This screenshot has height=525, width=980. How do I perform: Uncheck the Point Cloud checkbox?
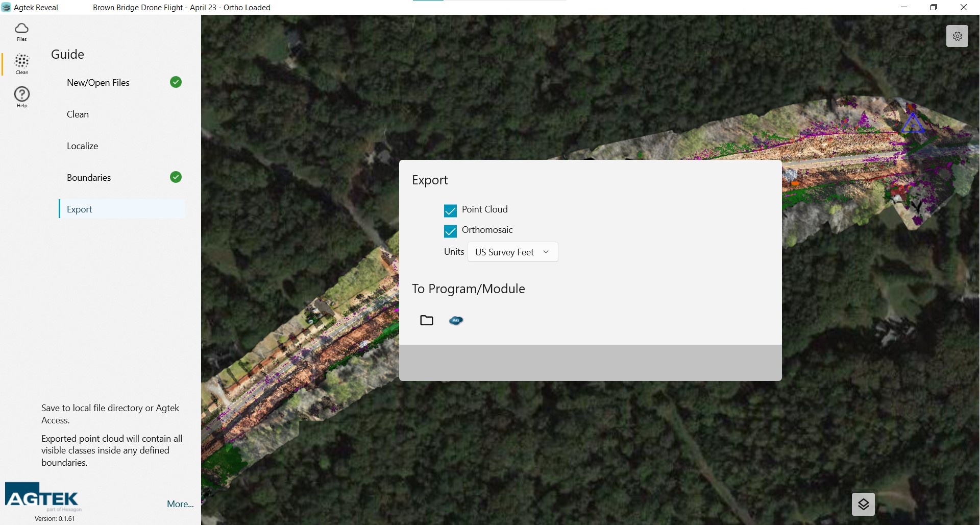pyautogui.click(x=450, y=210)
